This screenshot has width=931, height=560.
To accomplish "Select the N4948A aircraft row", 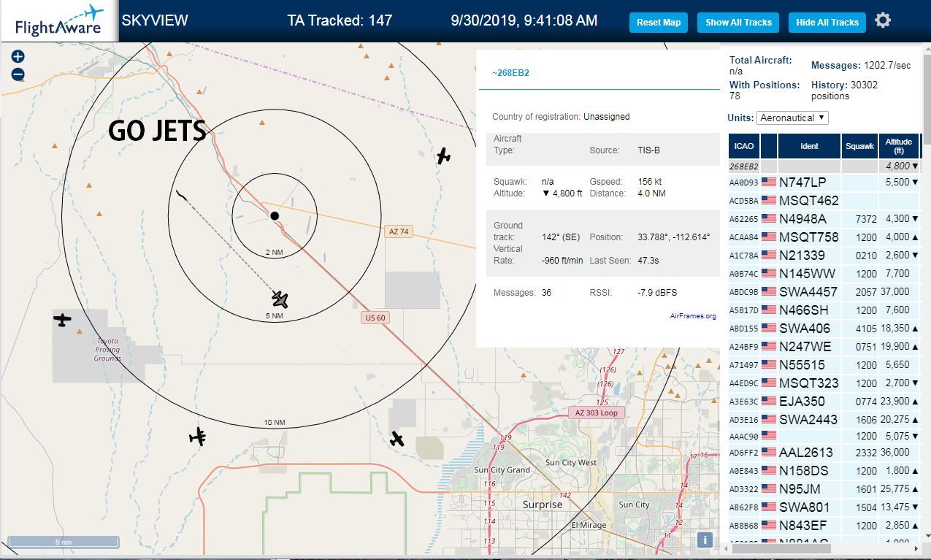I will pos(824,219).
